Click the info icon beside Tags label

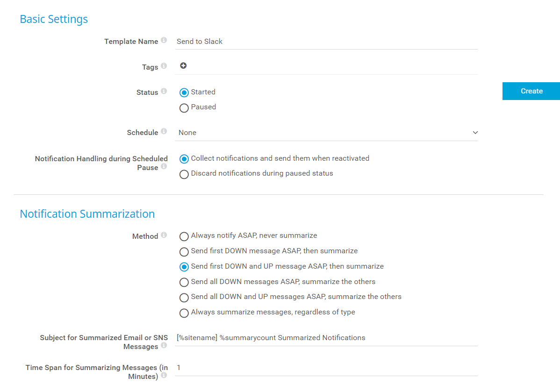pos(164,66)
